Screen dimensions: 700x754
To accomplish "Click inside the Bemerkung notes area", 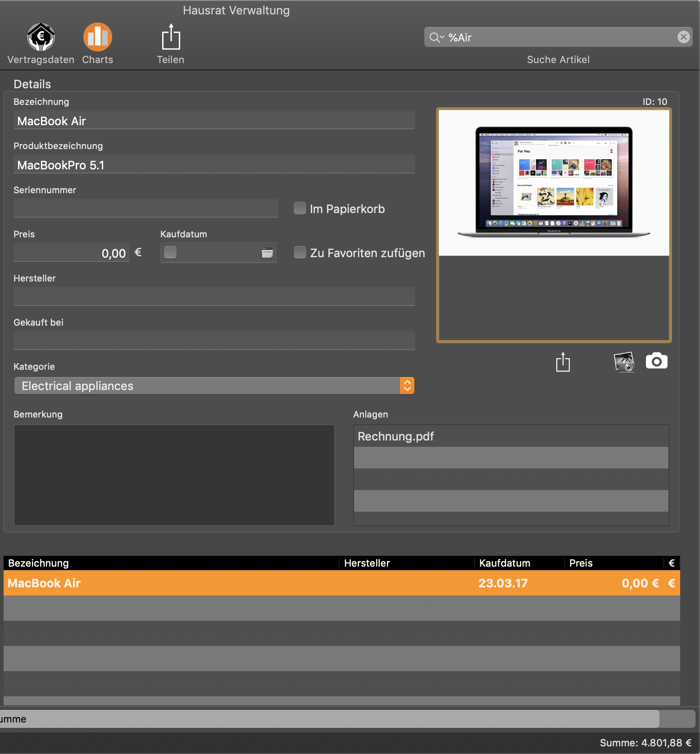I will [174, 475].
